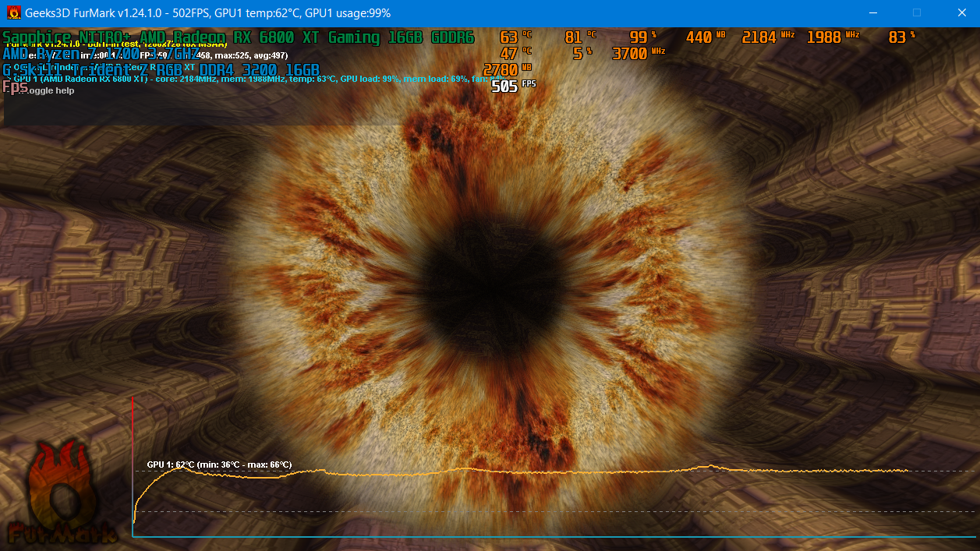This screenshot has width=980, height=551.
Task: Click the "505 FPS" framerate counter
Action: (513, 86)
